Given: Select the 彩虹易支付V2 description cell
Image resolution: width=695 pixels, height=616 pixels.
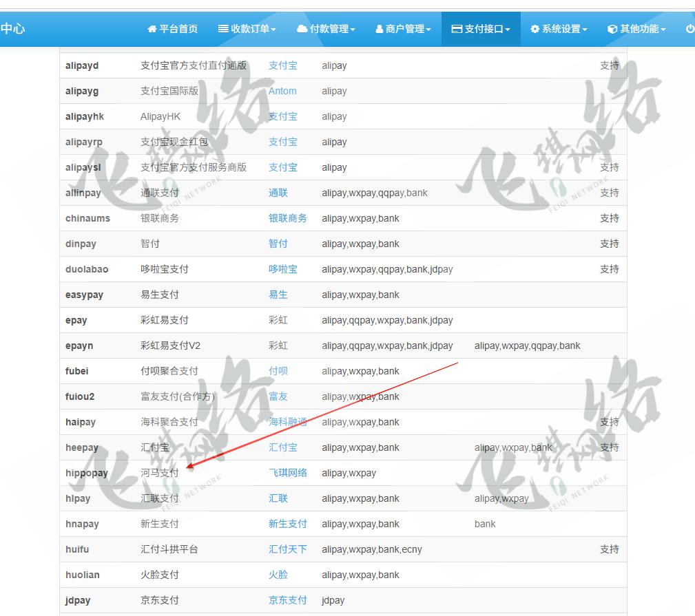Looking at the screenshot, I should [170, 346].
